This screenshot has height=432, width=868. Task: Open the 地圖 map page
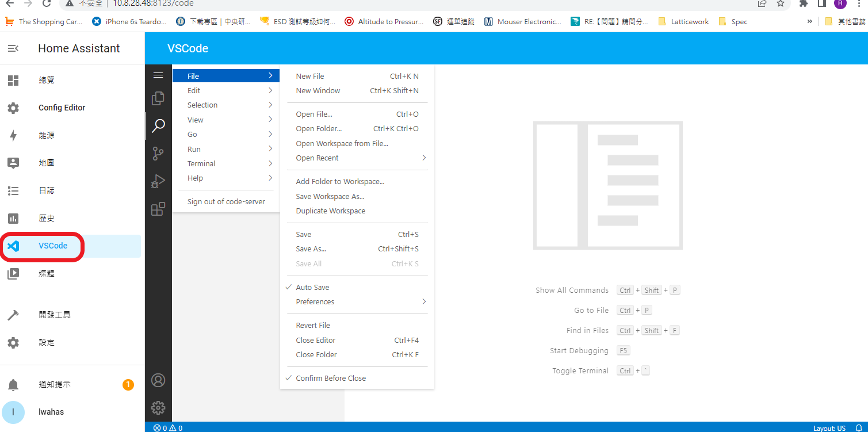[x=72, y=163]
